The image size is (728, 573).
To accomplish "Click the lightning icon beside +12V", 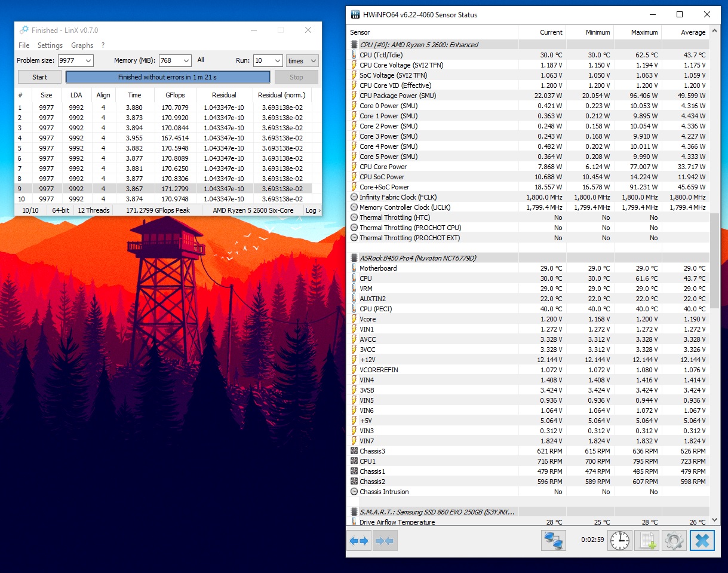I will 354,360.
